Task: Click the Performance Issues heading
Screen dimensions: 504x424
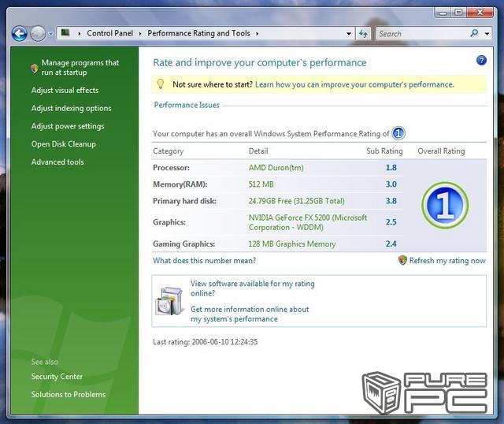Action: [x=187, y=105]
